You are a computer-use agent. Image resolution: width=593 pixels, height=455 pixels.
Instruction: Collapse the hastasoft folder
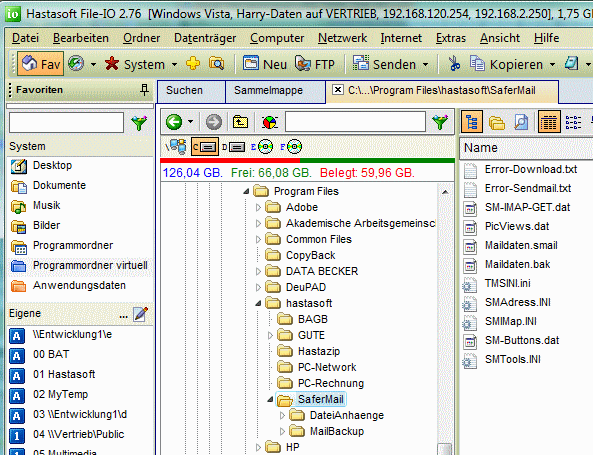point(258,303)
